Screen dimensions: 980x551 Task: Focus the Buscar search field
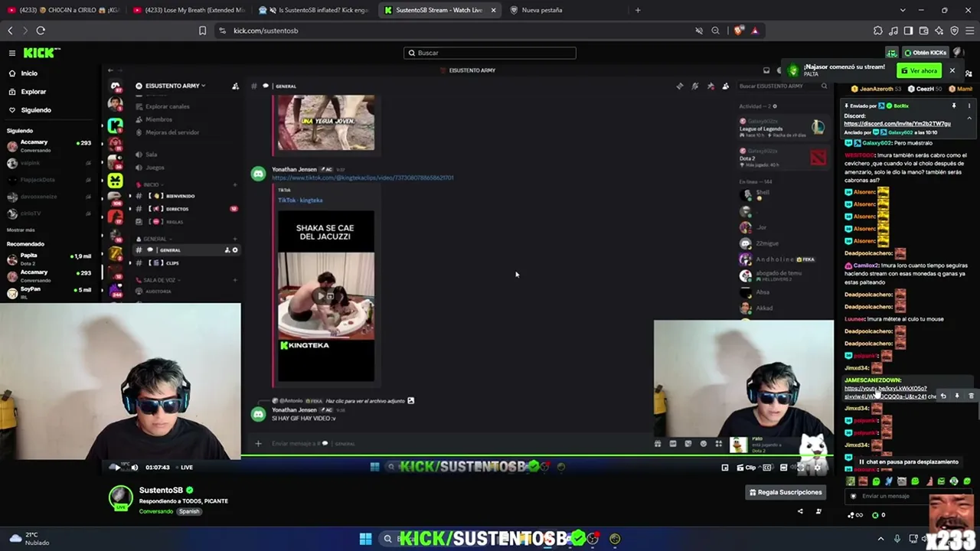point(490,53)
